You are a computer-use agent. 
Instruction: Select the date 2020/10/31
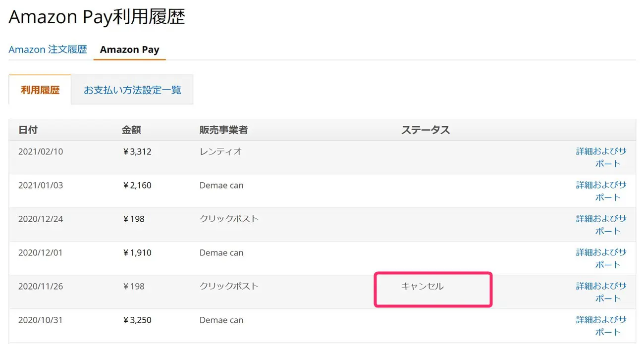point(41,320)
